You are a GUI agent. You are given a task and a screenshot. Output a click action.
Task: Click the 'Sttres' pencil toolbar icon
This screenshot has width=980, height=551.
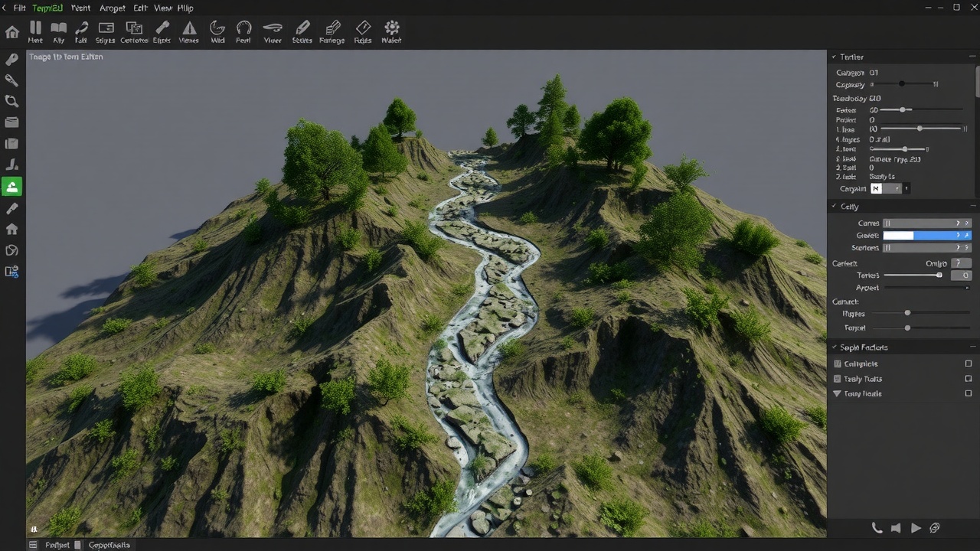(302, 32)
